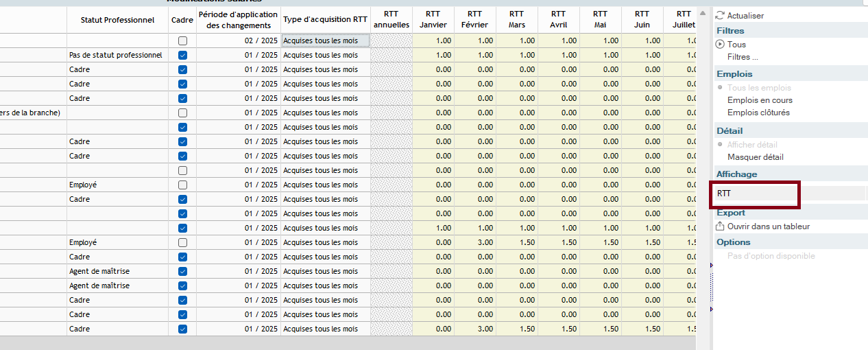Check the Cadre box in the 02 / 2025 row
The image size is (868, 350).
(182, 40)
